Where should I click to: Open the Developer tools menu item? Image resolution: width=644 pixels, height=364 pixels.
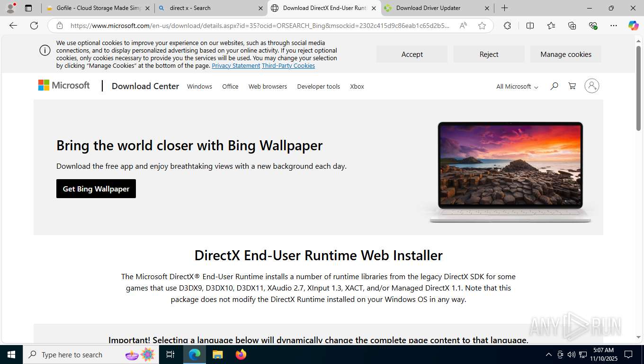click(318, 86)
